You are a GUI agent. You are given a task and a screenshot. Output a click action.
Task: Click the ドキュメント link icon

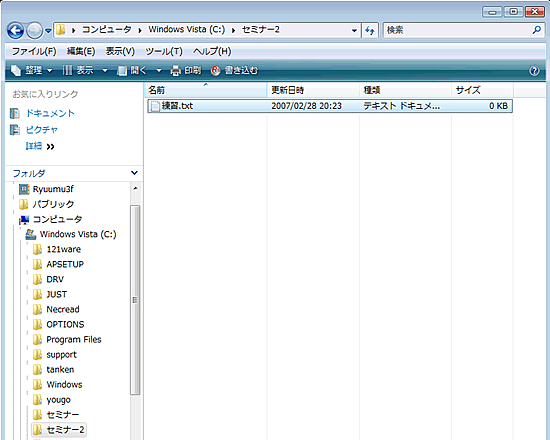click(15, 113)
